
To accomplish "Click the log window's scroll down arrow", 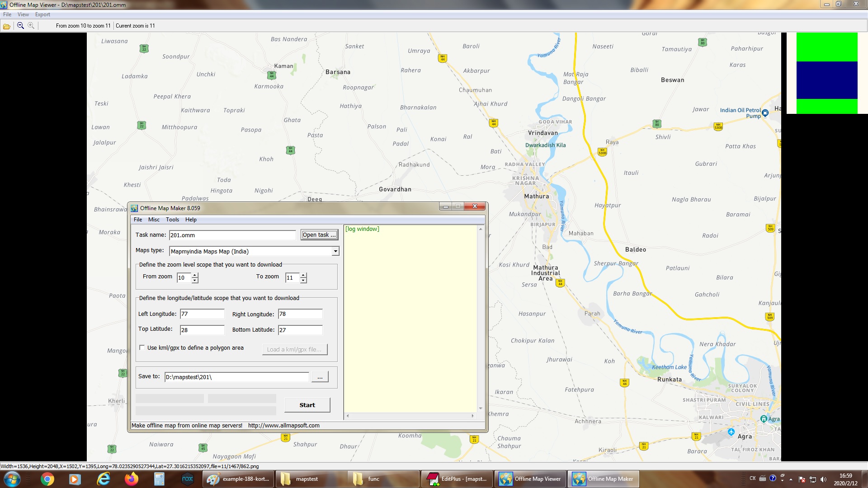I will [481, 408].
